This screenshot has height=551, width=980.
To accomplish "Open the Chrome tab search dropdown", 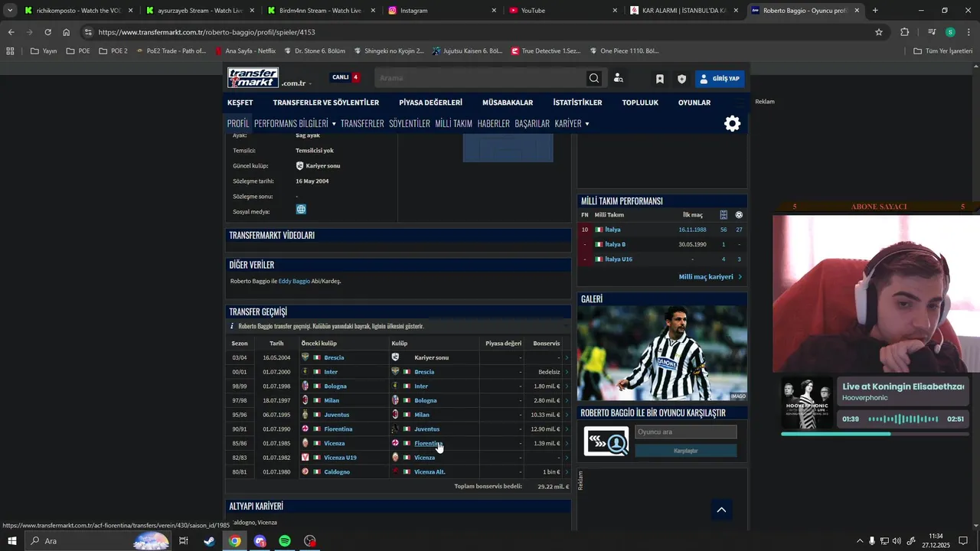I will [10, 11].
